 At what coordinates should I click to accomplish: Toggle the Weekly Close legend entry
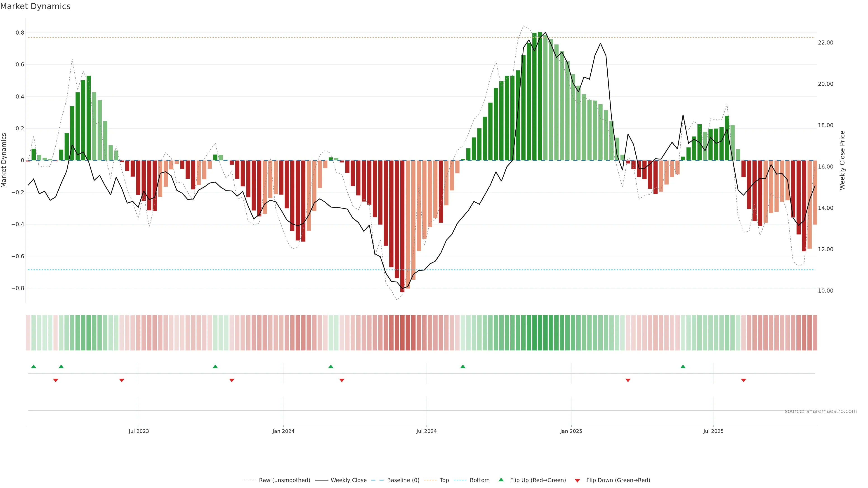[x=348, y=480]
